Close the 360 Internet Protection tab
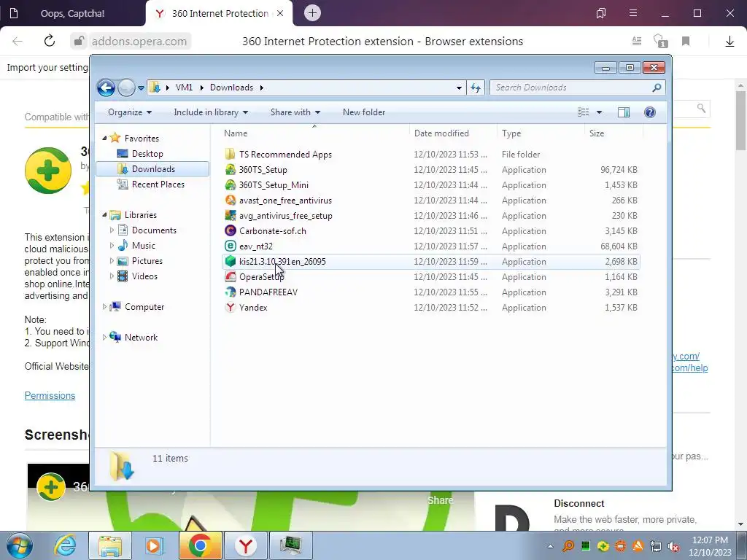Image resolution: width=747 pixels, height=560 pixels. [x=280, y=13]
